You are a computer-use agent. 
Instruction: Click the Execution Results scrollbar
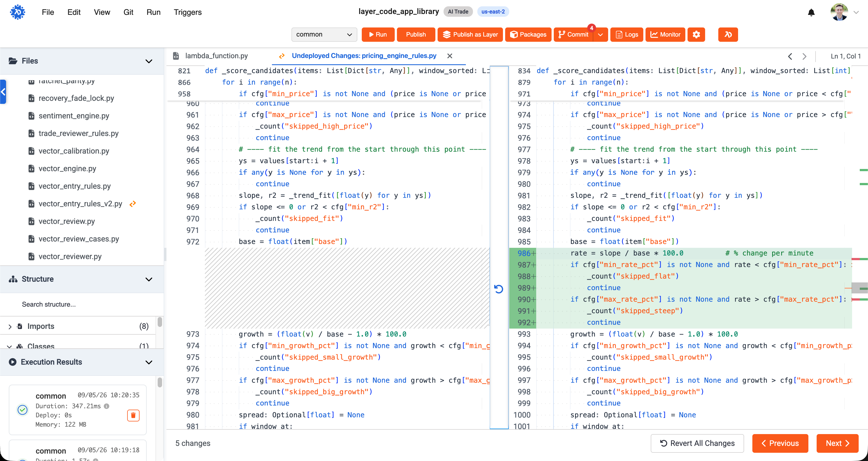tap(160, 382)
